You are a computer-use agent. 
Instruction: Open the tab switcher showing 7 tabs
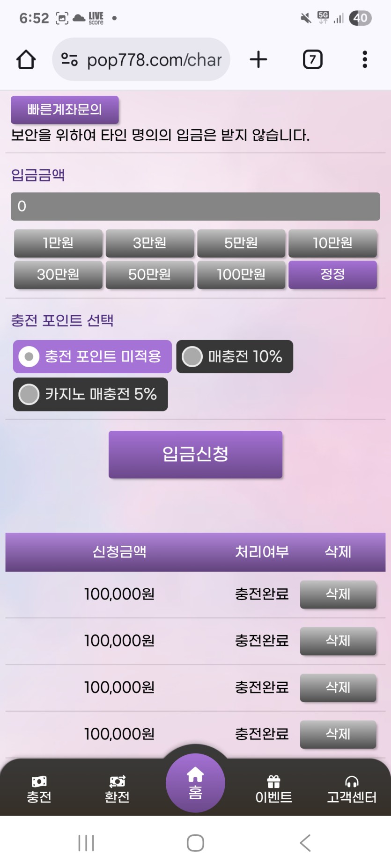coord(312,60)
